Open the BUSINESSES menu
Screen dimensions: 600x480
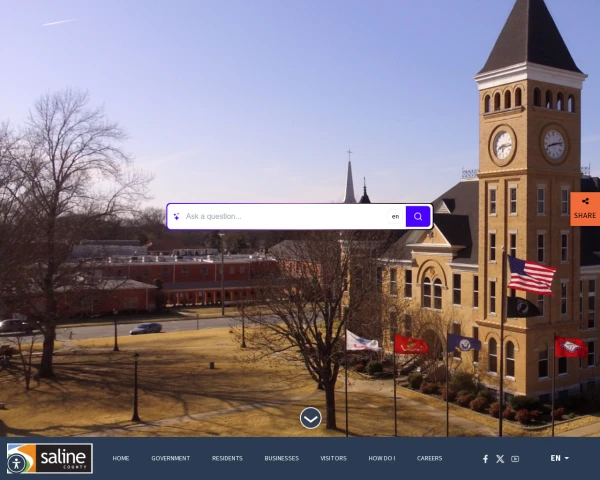tap(282, 458)
